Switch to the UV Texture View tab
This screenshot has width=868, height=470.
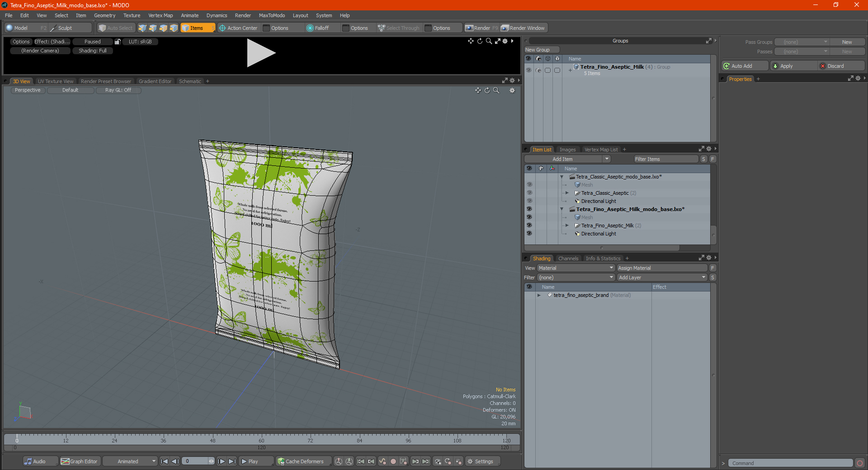pyautogui.click(x=56, y=81)
